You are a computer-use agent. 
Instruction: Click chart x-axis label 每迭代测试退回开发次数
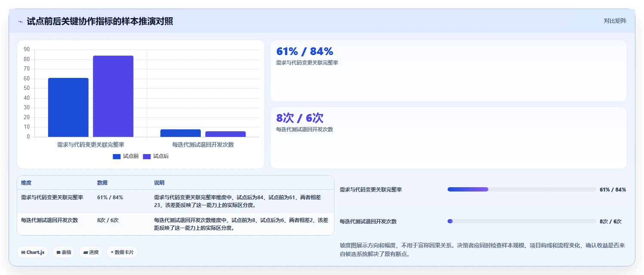[x=203, y=145]
